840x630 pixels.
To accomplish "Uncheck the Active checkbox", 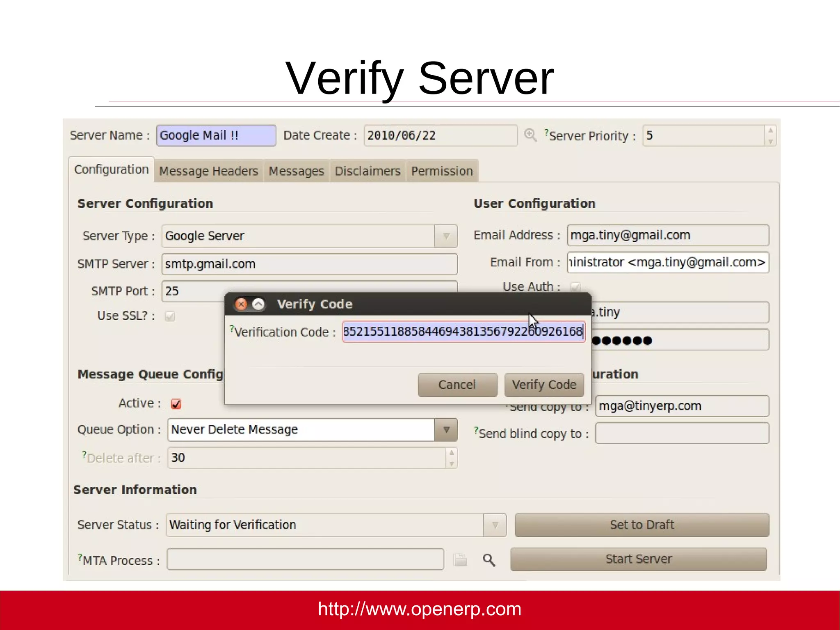I will (x=176, y=404).
